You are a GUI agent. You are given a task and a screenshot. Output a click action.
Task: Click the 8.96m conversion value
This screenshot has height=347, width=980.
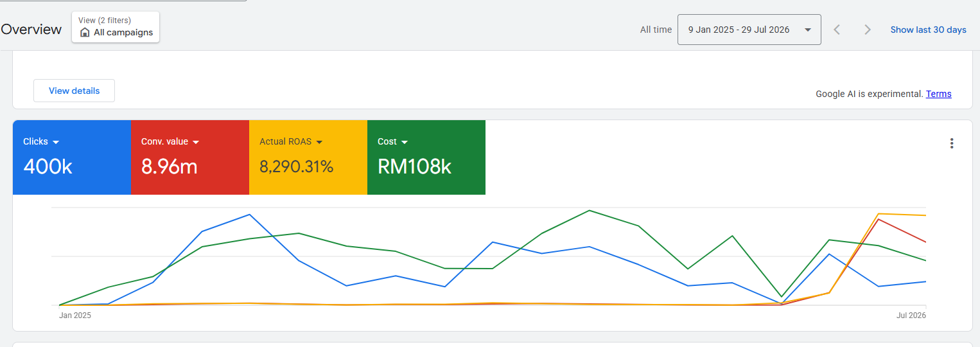click(x=170, y=167)
